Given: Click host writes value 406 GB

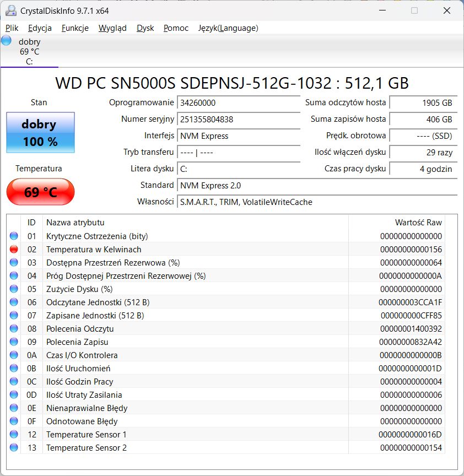Looking at the screenshot, I should click(x=423, y=120).
